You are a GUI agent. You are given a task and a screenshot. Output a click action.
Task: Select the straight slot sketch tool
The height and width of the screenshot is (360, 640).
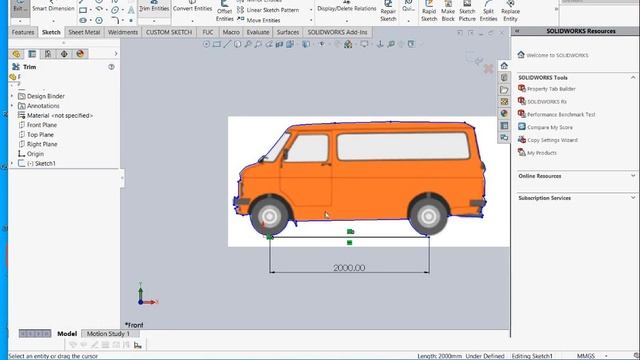click(x=83, y=20)
